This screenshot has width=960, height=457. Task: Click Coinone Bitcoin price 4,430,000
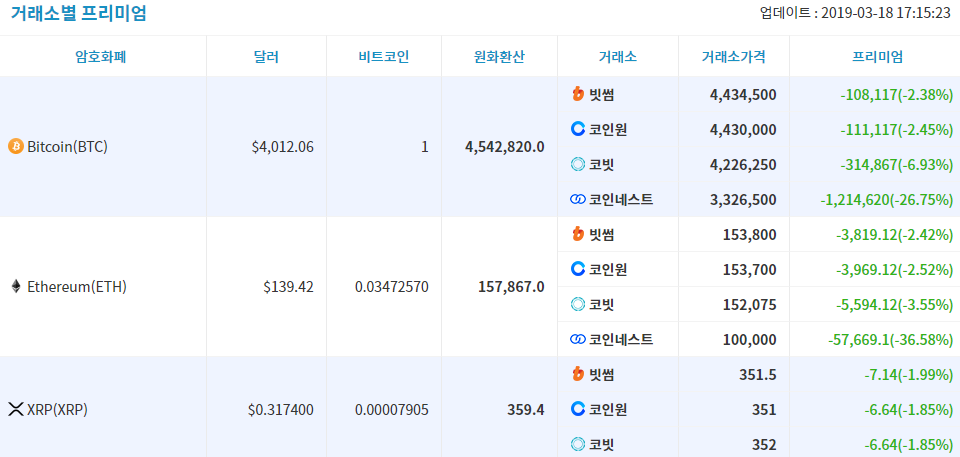coord(743,130)
